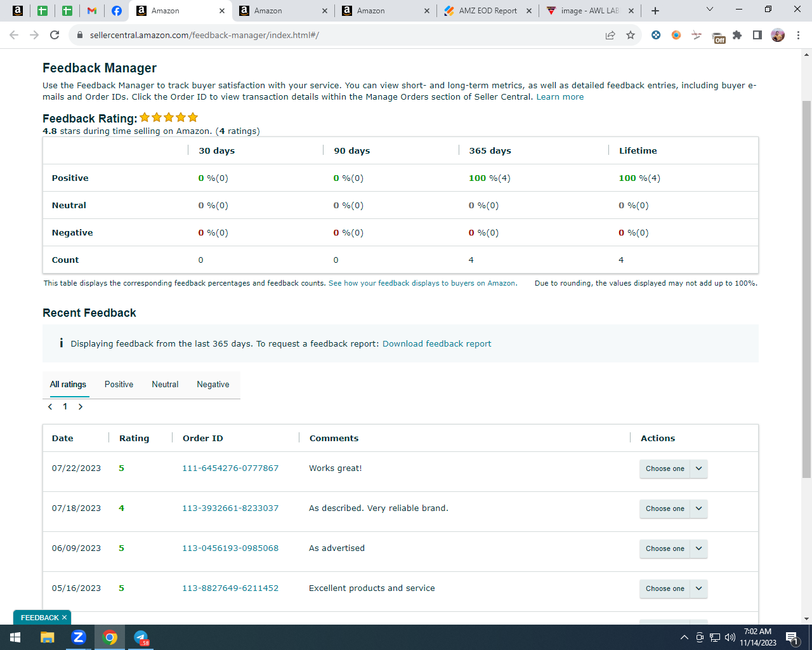812x650 pixels.
Task: Open a new browser tab
Action: pos(655,11)
